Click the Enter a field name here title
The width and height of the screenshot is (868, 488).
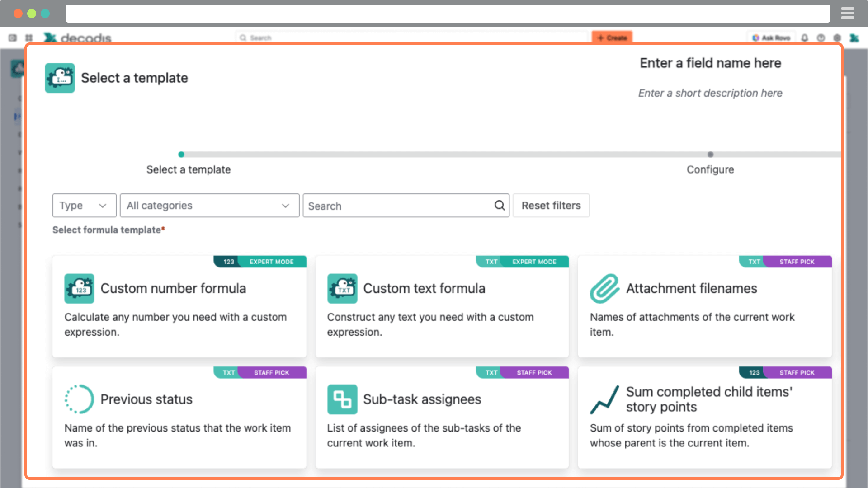click(x=710, y=63)
